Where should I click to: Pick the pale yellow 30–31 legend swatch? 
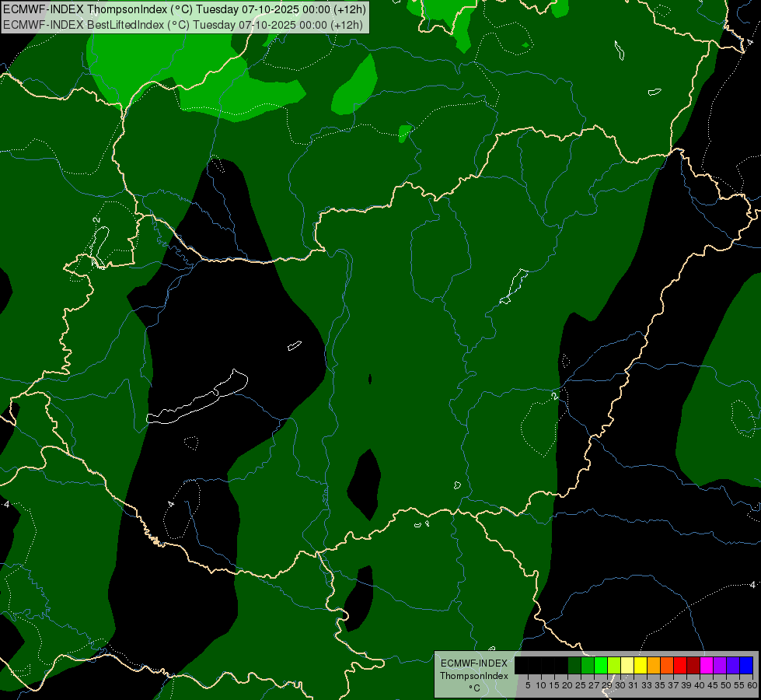tap(627, 665)
